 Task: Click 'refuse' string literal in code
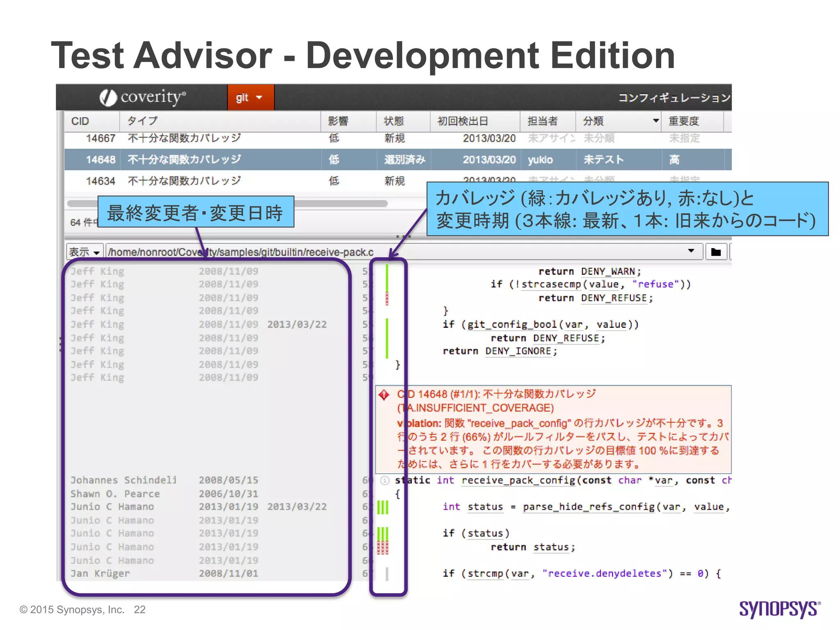click(655, 284)
